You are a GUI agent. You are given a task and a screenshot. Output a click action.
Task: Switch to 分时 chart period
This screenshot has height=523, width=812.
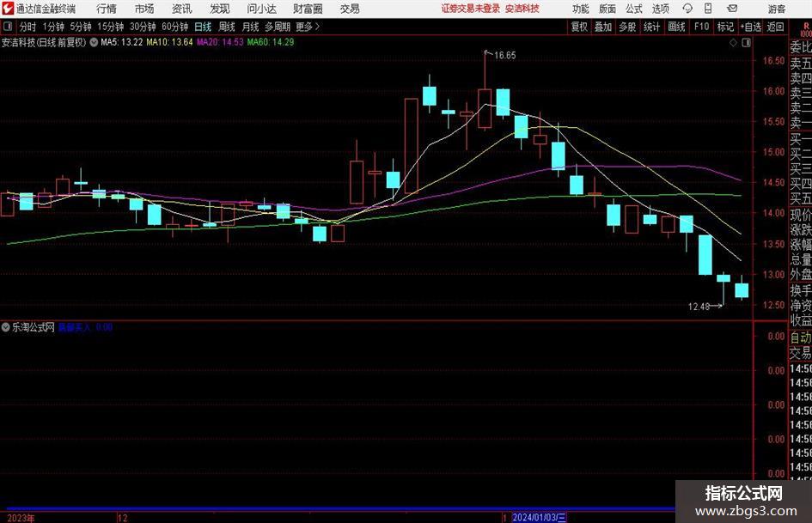pyautogui.click(x=28, y=27)
